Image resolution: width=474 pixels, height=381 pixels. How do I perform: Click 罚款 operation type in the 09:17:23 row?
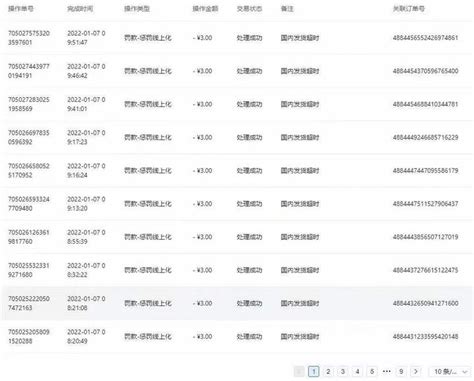(148, 137)
